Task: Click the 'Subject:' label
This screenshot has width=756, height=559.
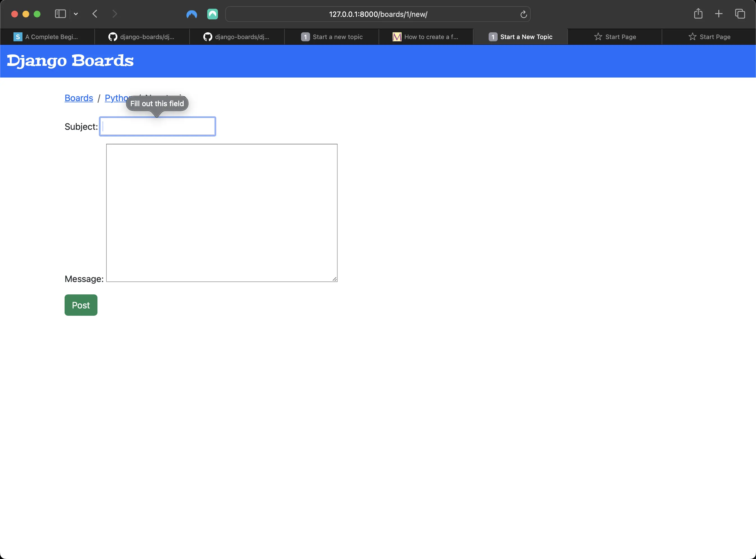Action: [81, 127]
